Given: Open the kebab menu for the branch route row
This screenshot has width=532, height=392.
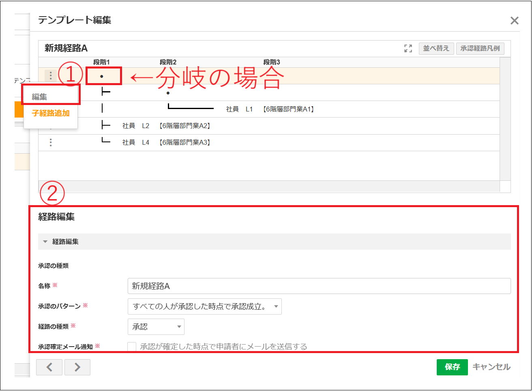Looking at the screenshot, I should point(50,75).
